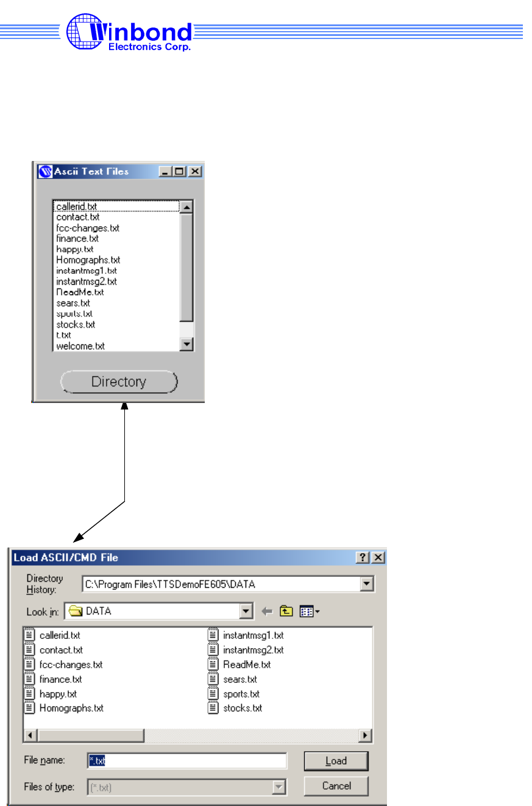The width and height of the screenshot is (532, 806).
Task: Expand the Look in DATA dropdown
Action: (x=246, y=611)
